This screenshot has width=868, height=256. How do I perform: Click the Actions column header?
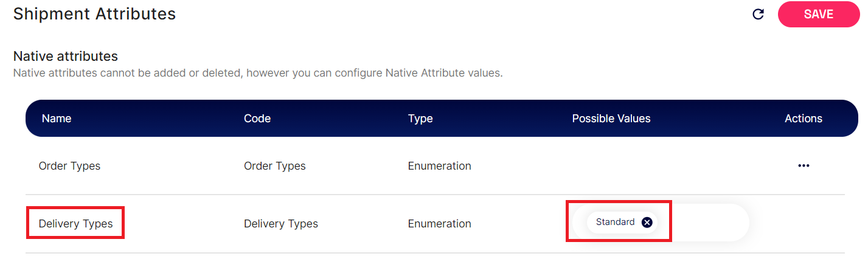point(804,119)
